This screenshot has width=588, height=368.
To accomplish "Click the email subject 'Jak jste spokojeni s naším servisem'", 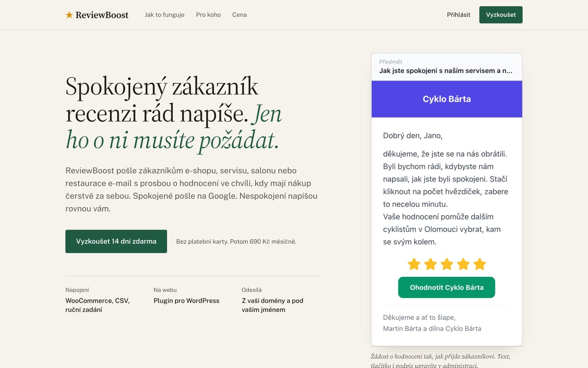I will (446, 71).
